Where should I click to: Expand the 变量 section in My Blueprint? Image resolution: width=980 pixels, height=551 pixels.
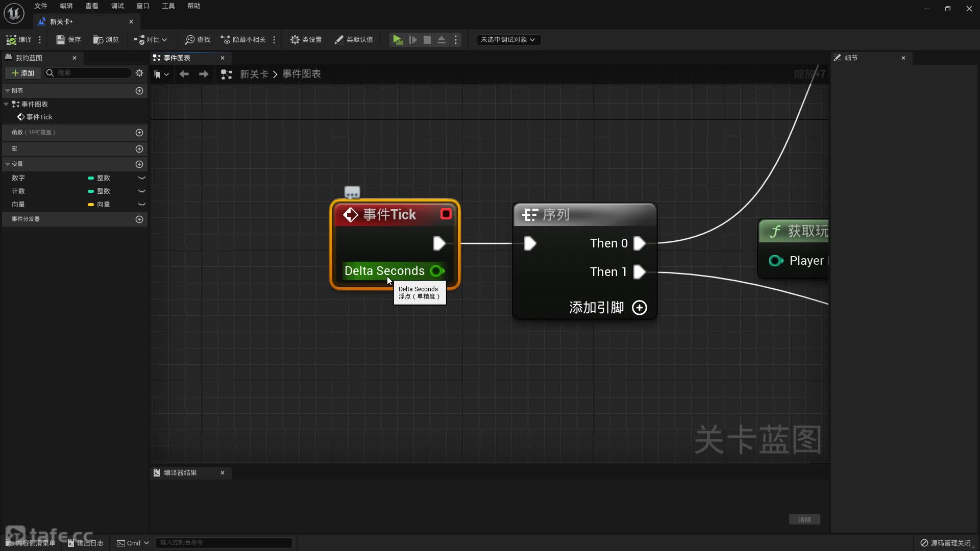8,163
